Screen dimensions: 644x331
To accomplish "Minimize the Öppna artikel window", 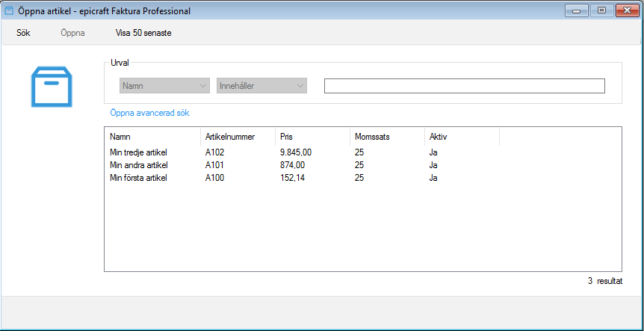I will 577,10.
